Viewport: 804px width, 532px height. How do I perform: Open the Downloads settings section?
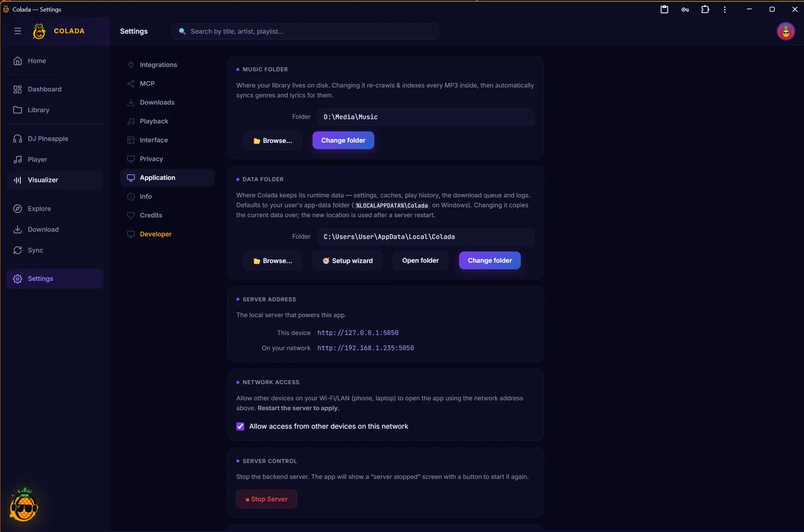[x=167, y=102]
